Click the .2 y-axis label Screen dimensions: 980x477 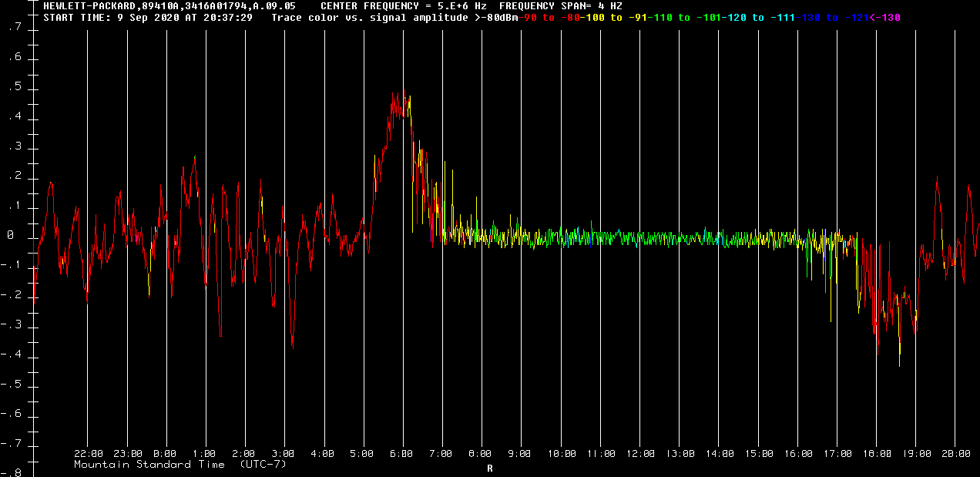[15, 176]
